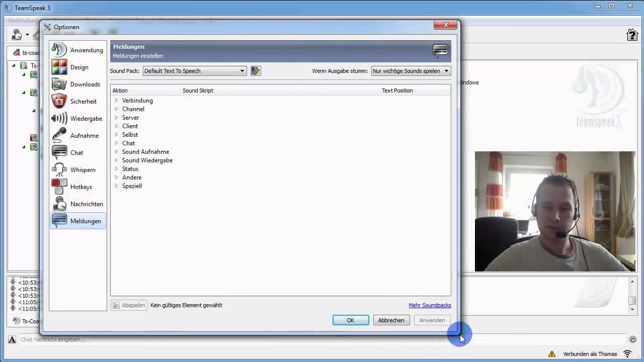Click the Aktion column header
Screen dimensions: 644x362
pyautogui.click(x=145, y=90)
